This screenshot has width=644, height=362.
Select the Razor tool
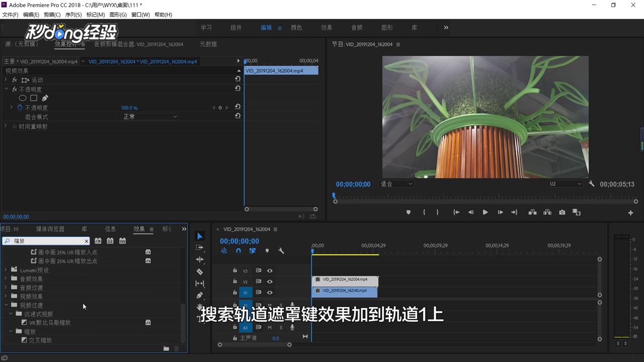tap(200, 271)
